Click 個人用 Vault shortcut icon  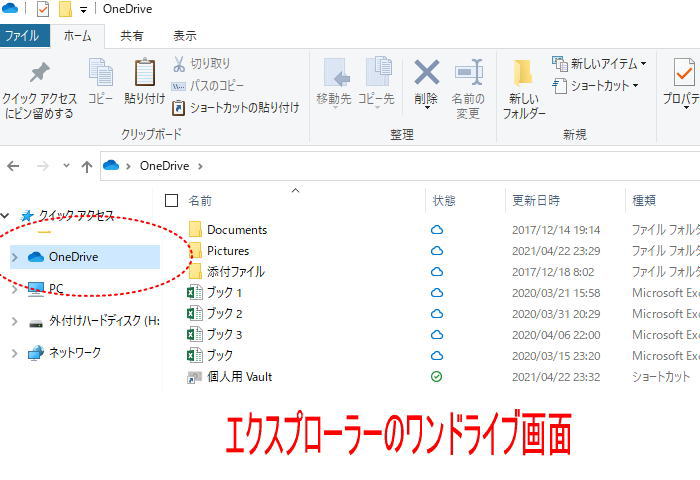tap(194, 377)
